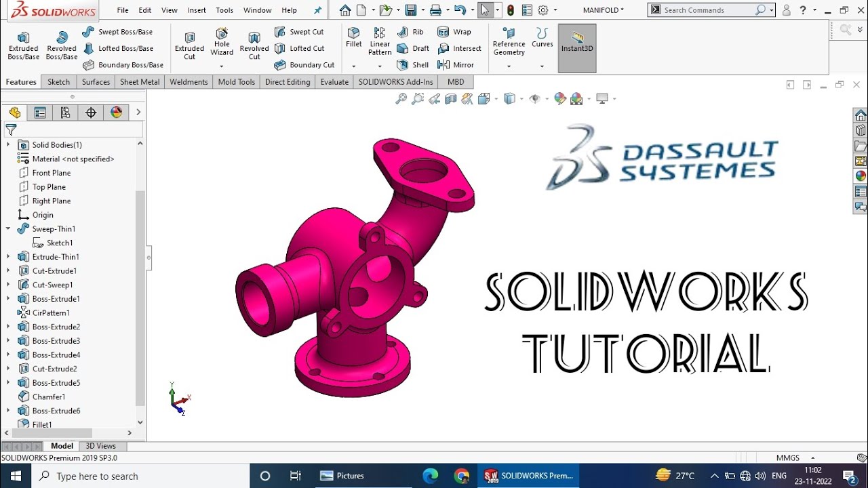
Task: Switch to the PropertyManager tab
Action: pyautogui.click(x=40, y=113)
